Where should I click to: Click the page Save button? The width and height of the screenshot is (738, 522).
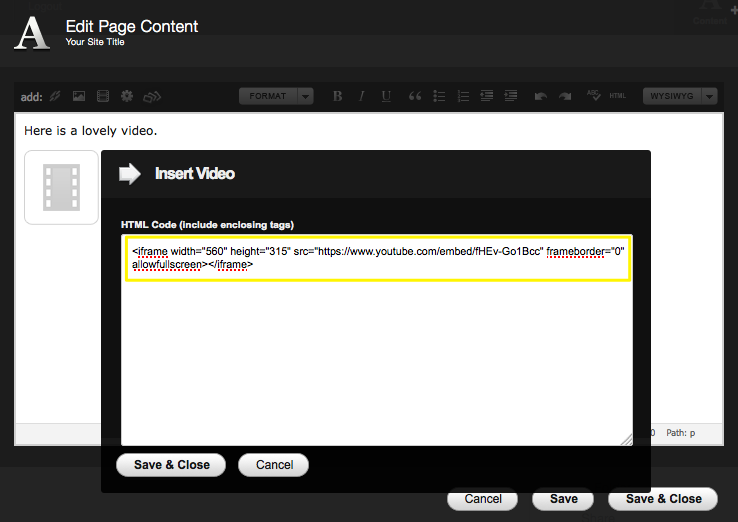tap(563, 499)
